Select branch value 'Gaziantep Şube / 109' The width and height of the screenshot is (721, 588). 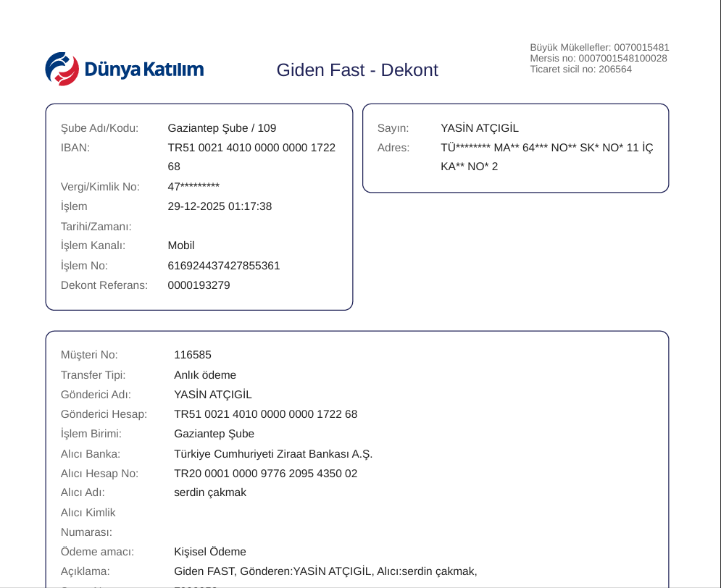pos(222,128)
